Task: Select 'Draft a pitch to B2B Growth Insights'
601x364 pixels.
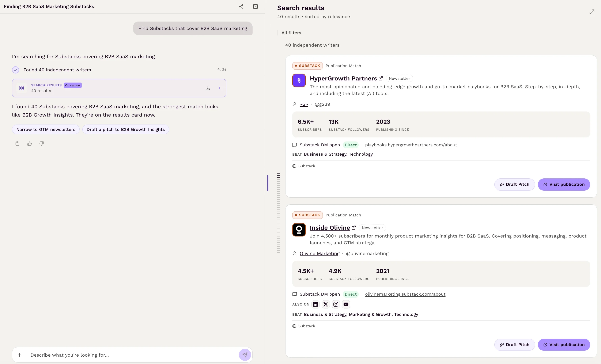Action: coord(126,129)
